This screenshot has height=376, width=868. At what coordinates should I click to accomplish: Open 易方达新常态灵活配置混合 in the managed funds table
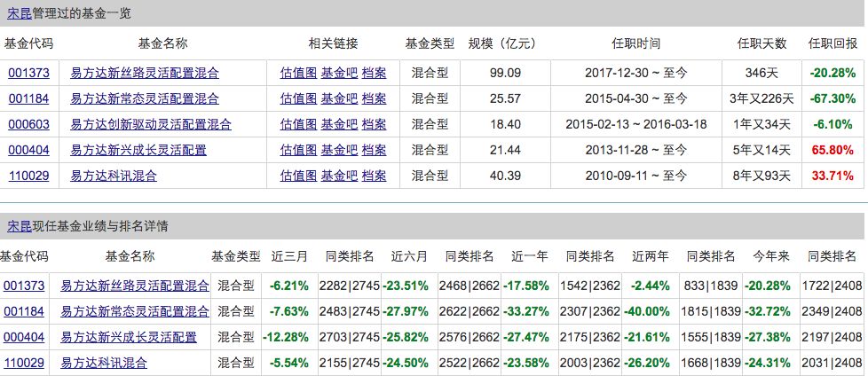point(145,98)
